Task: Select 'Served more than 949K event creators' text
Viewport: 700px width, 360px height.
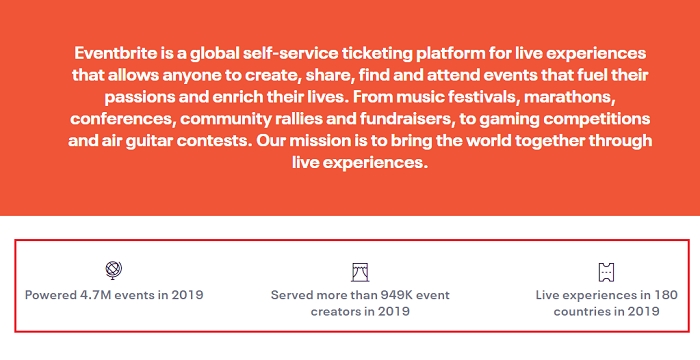Action: coord(360,303)
